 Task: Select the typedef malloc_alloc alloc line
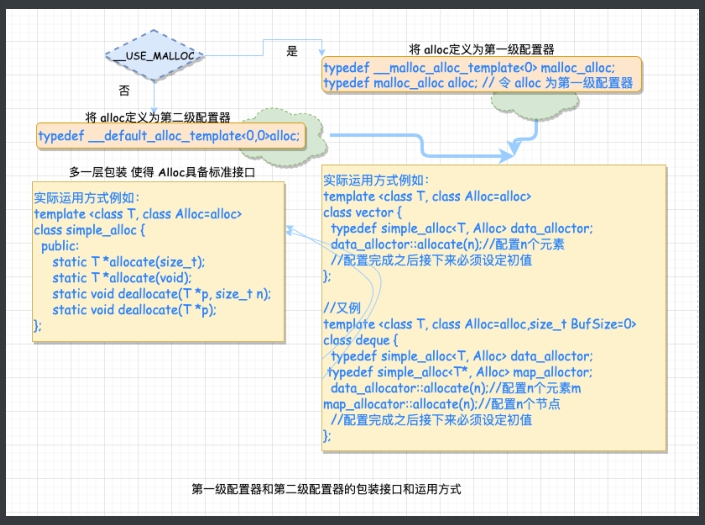pos(477,83)
